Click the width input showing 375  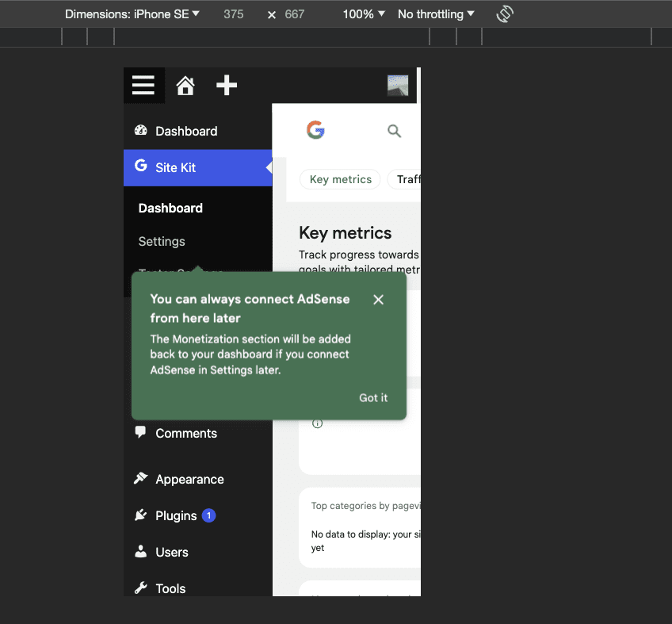click(233, 13)
